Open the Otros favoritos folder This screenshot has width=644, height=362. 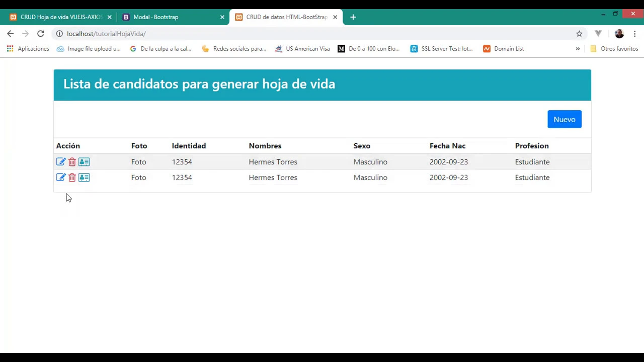[614, 49]
